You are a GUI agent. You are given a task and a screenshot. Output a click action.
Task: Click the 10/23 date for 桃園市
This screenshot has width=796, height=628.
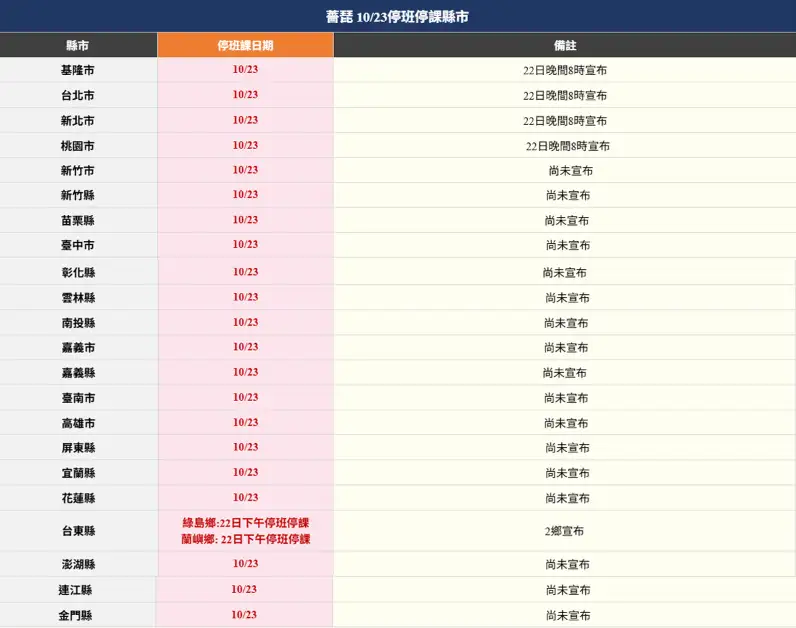245,145
